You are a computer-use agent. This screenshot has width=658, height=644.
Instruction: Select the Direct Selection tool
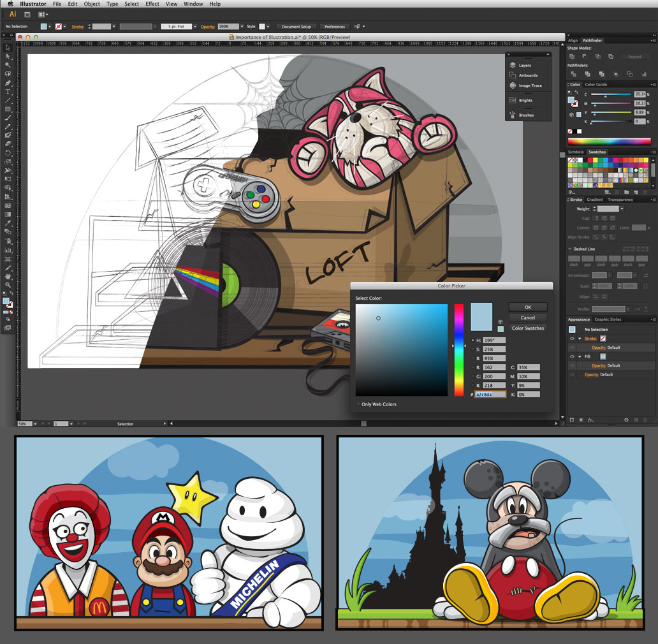(8, 57)
